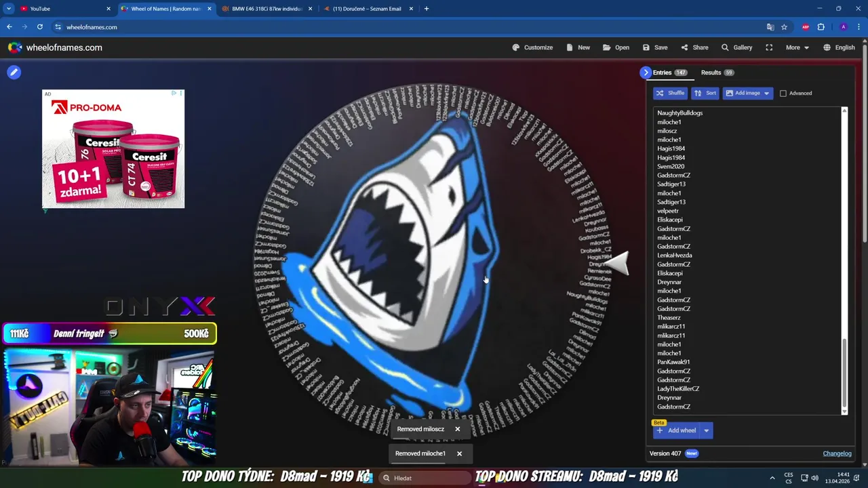This screenshot has width=868, height=488.
Task: Expand the Add wheel dropdown arrow
Action: (x=706, y=430)
